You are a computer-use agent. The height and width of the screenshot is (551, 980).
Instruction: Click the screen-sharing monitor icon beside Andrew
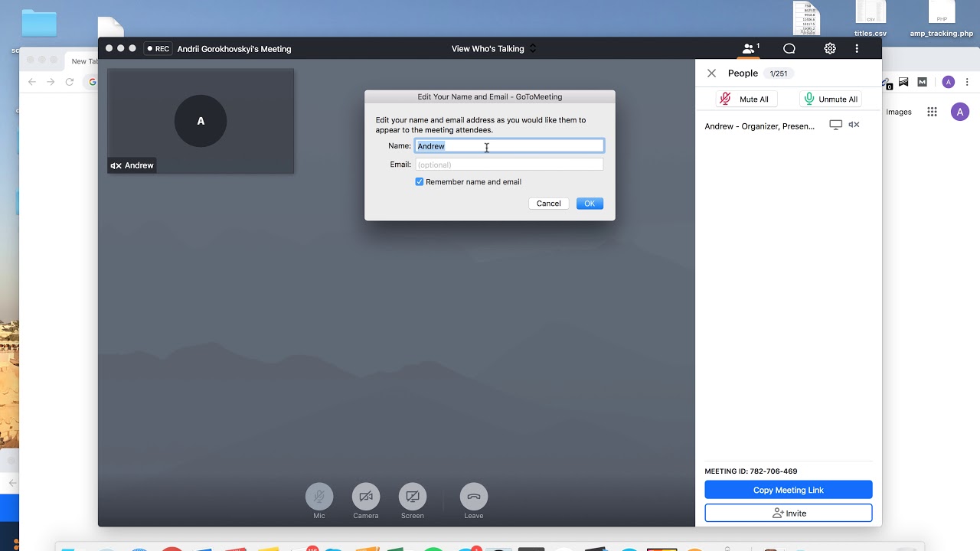[x=836, y=125]
